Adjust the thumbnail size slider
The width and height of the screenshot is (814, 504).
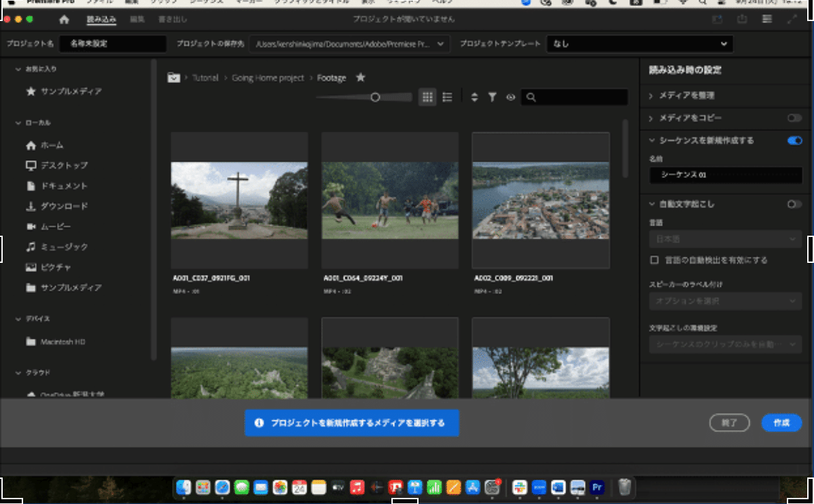(375, 97)
